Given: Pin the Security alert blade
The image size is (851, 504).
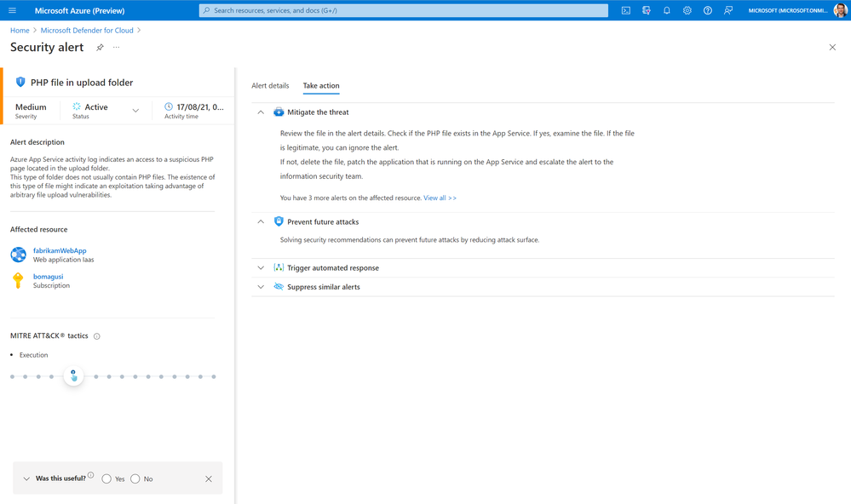Looking at the screenshot, I should tap(100, 47).
